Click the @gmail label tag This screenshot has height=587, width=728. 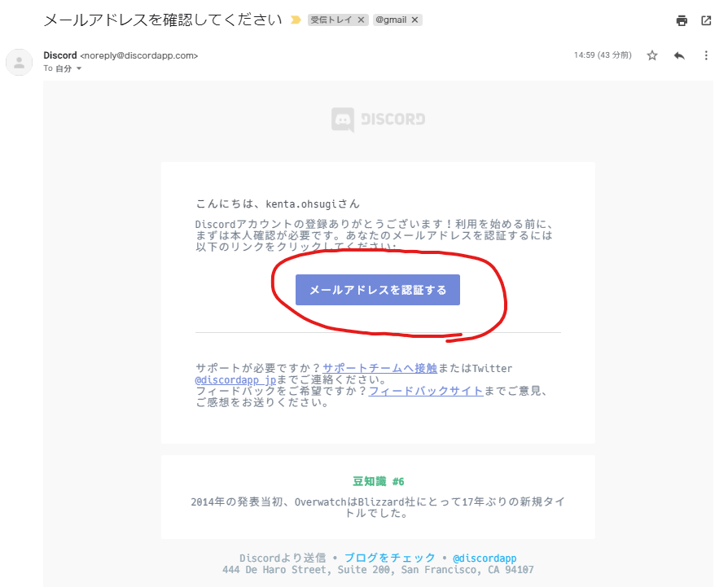390,20
